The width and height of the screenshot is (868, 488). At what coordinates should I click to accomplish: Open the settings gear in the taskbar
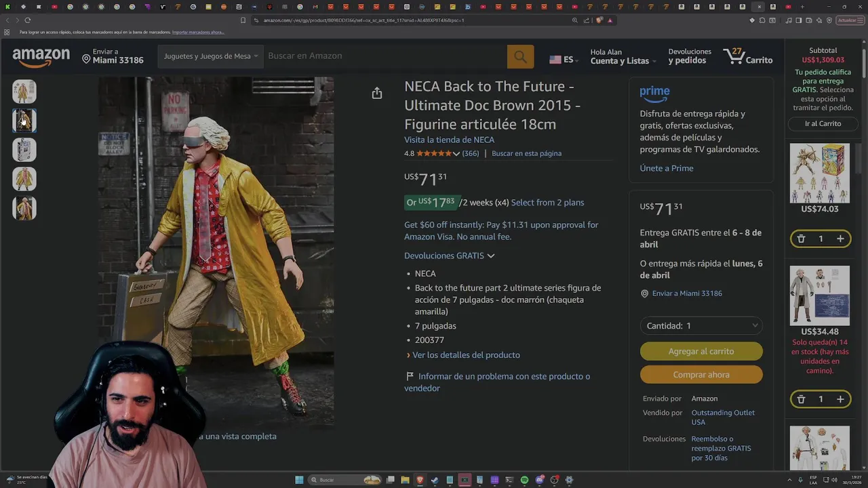click(569, 480)
